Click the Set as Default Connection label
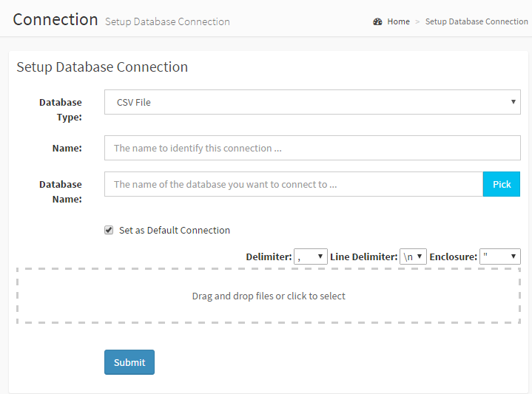The height and width of the screenshot is (394, 532). [x=175, y=231]
